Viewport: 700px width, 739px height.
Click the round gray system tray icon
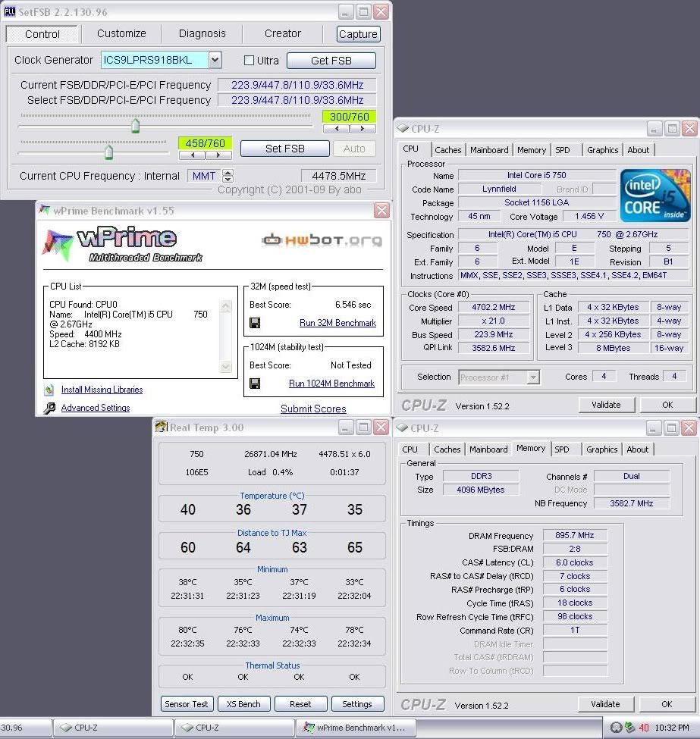[x=616, y=727]
